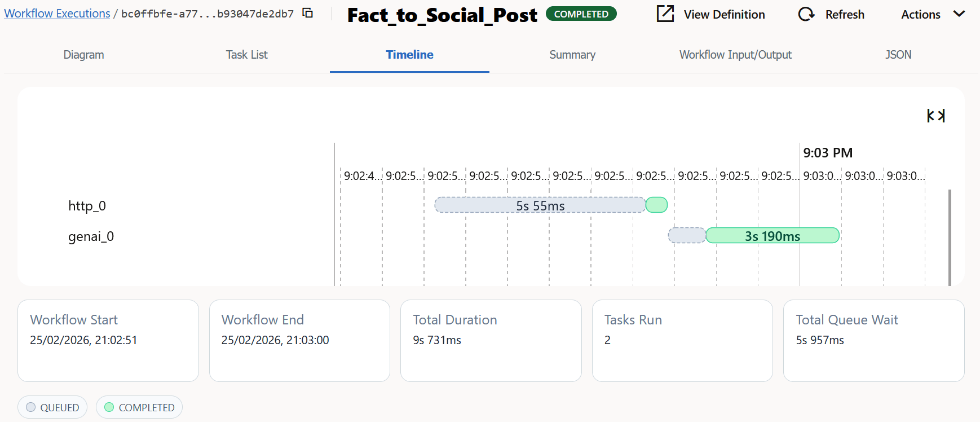The width and height of the screenshot is (980, 422).
Task: Copy the workflow execution ID
Action: (x=307, y=12)
